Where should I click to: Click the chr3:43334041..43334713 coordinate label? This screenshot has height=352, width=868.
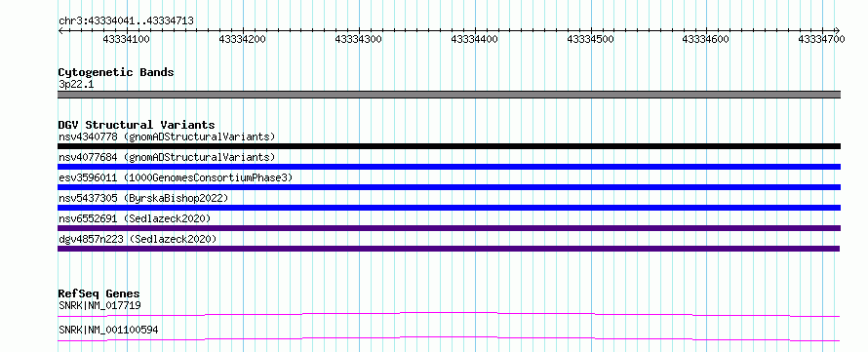click(126, 20)
